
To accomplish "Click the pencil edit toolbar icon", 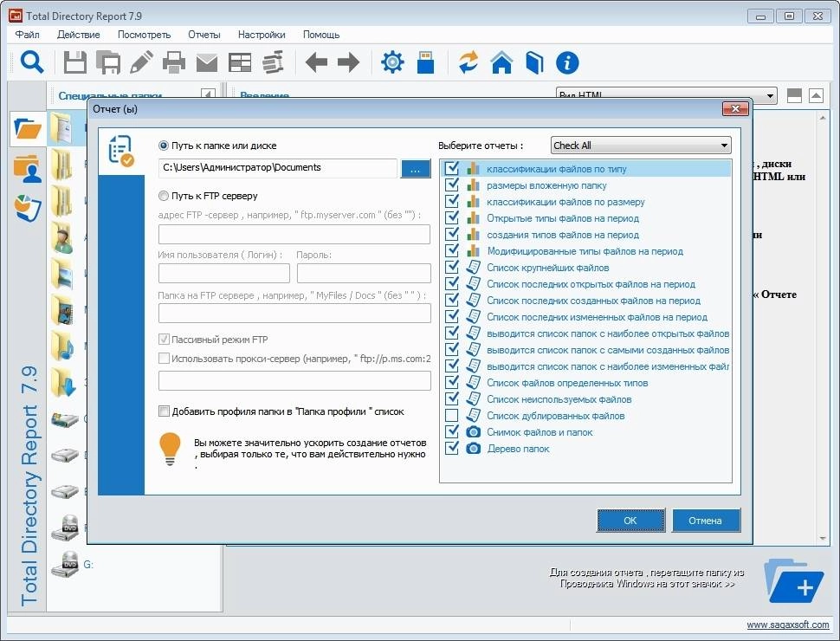I will (x=141, y=62).
